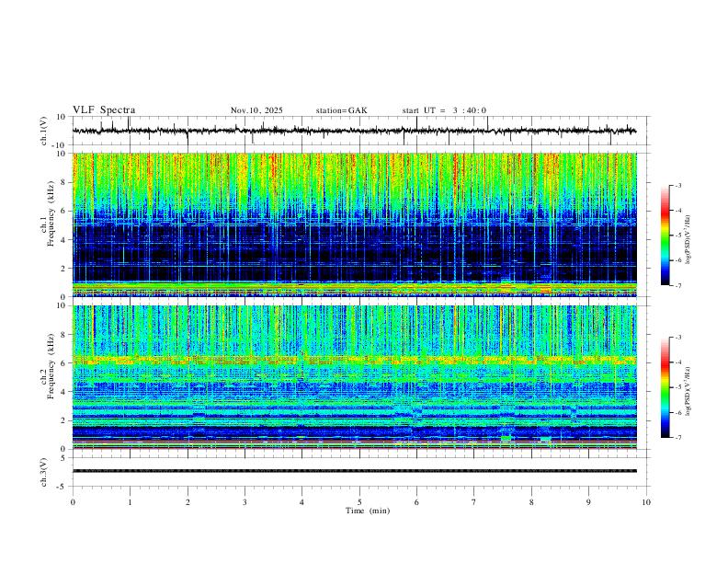Click the ch.1 spectrogram panel
The image size is (728, 563).
[355, 224]
